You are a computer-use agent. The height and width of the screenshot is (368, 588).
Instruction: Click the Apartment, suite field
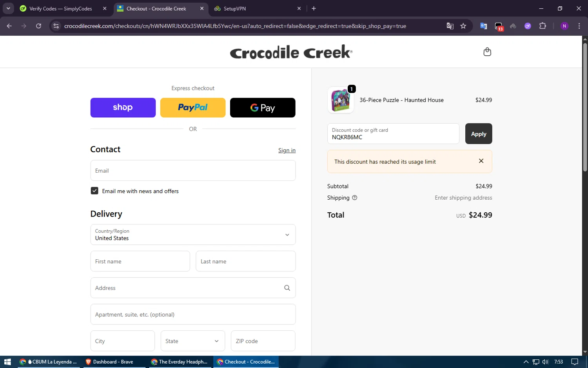tap(193, 314)
